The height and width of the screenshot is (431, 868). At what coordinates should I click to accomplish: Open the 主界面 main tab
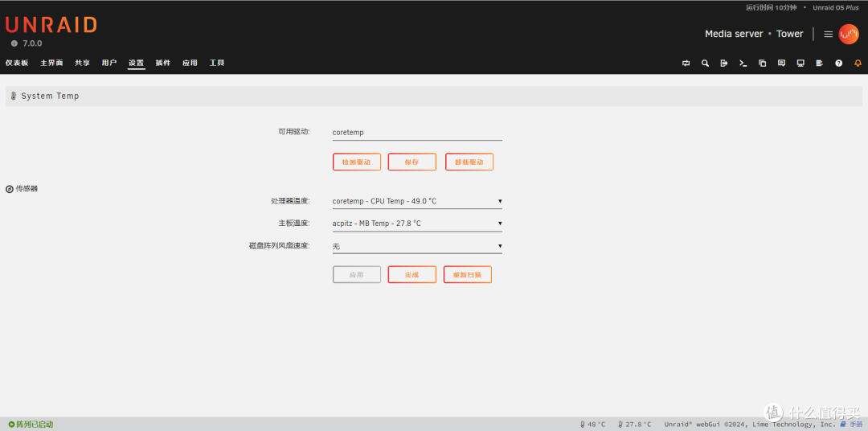tap(51, 64)
